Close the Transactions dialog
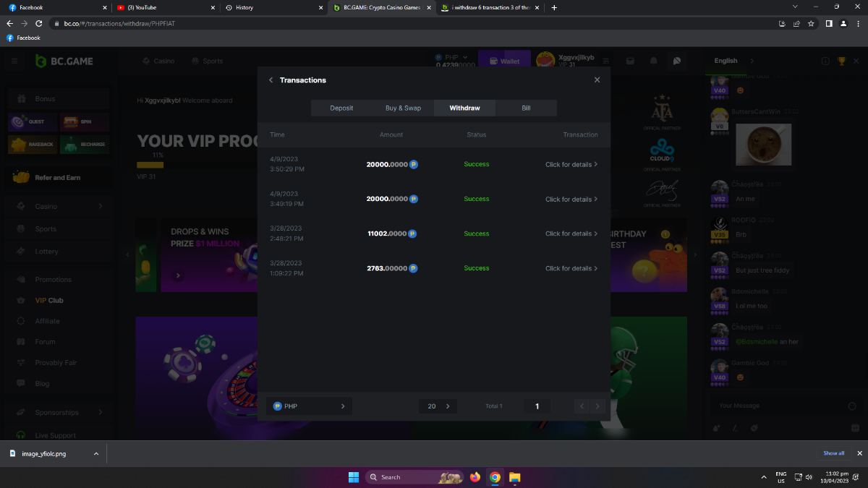 [597, 80]
